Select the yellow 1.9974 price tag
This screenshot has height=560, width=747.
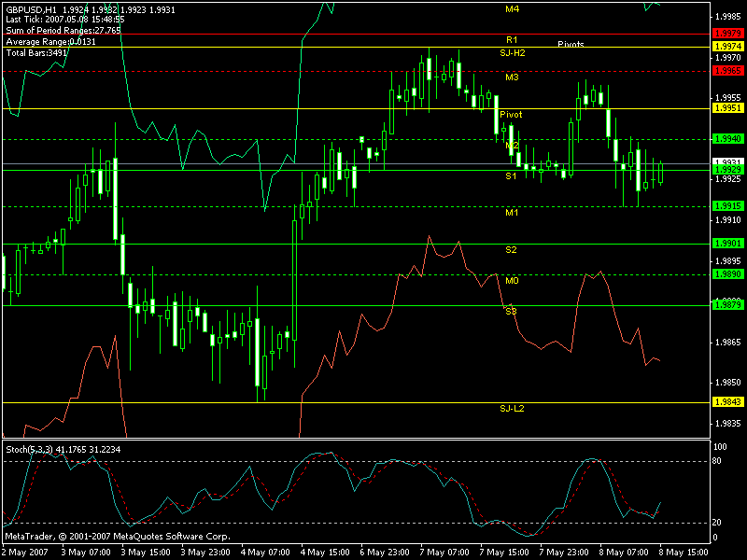pos(727,46)
